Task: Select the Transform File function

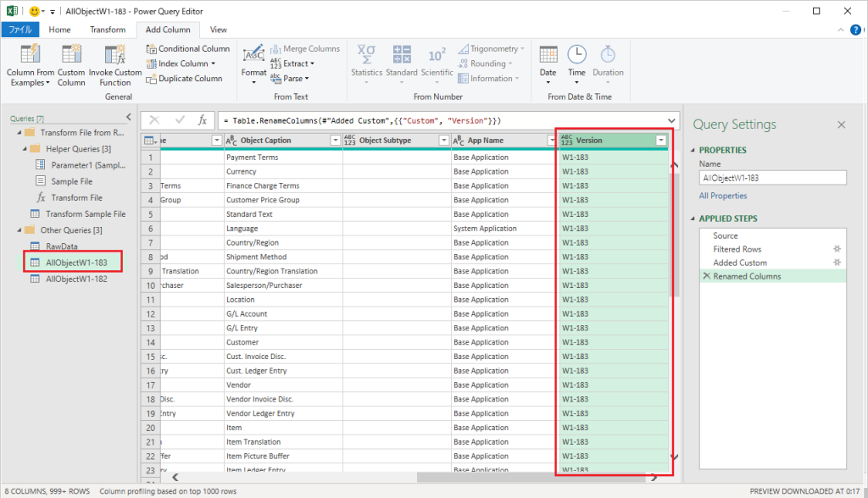Action: coord(76,197)
